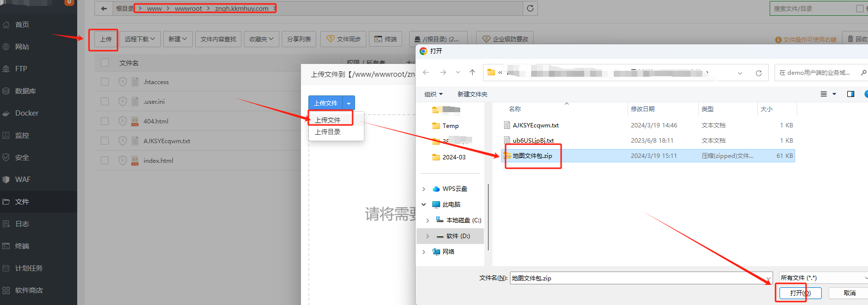This screenshot has height=305, width=868.
Task: Choose 上传目录 from the dropdown menu
Action: [x=328, y=132]
